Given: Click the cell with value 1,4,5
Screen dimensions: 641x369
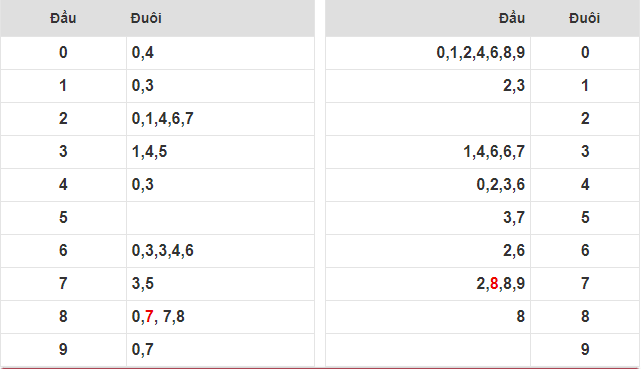Looking at the screenshot, I should click(220, 152).
